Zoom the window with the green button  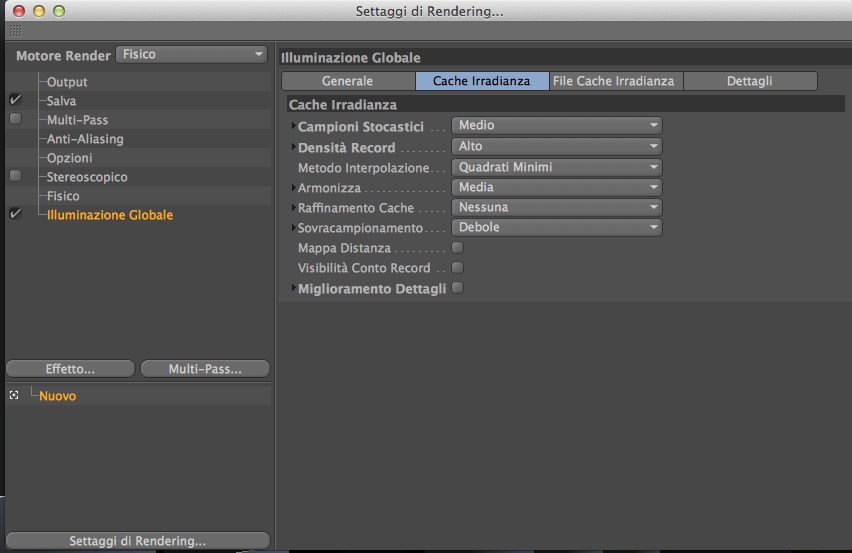coord(59,11)
